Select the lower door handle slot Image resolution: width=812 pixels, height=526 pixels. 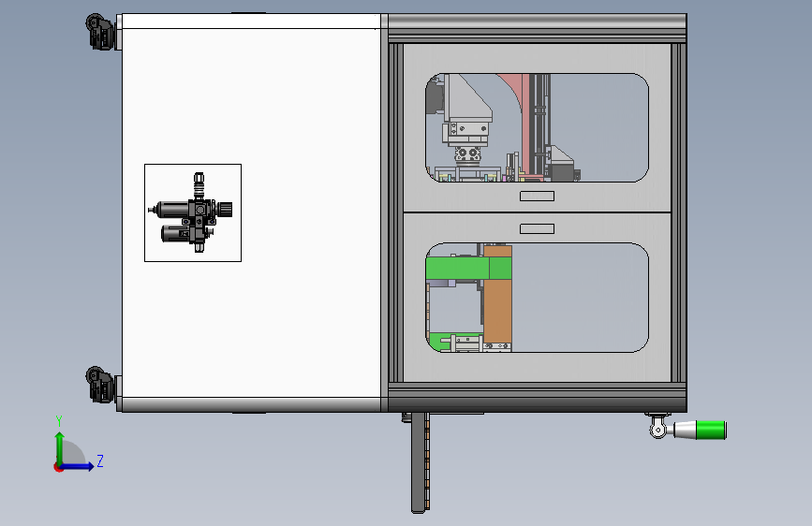pos(537,228)
